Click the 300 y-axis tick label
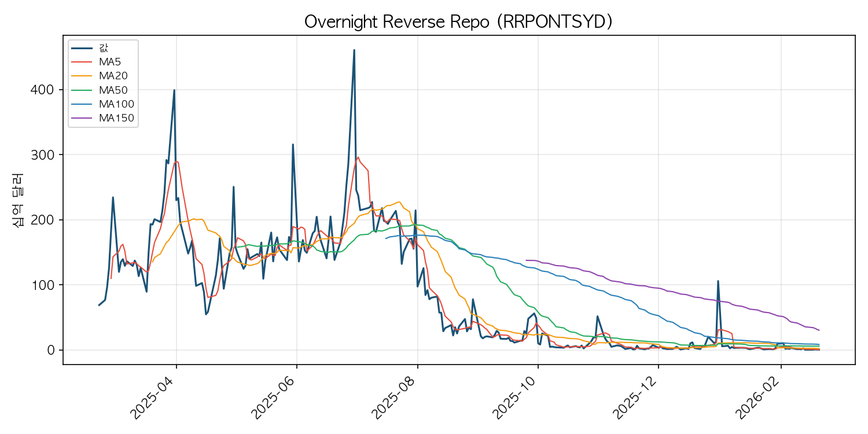This screenshot has height=434, width=868. coord(43,155)
